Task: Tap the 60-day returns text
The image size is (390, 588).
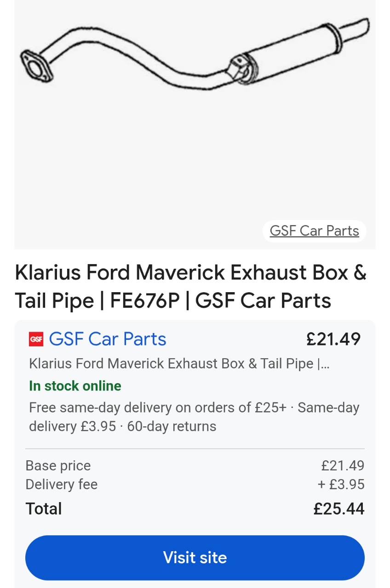Action: point(172,426)
